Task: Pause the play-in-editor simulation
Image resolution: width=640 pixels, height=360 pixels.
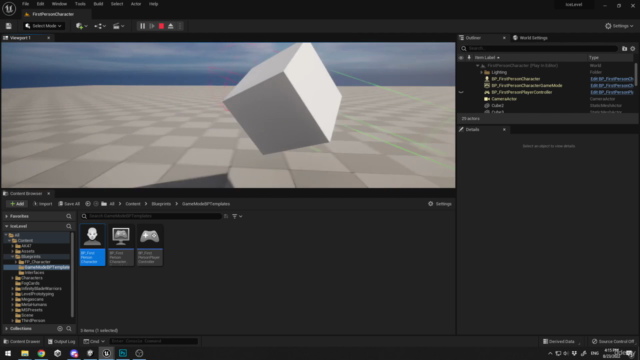Action: [x=142, y=26]
